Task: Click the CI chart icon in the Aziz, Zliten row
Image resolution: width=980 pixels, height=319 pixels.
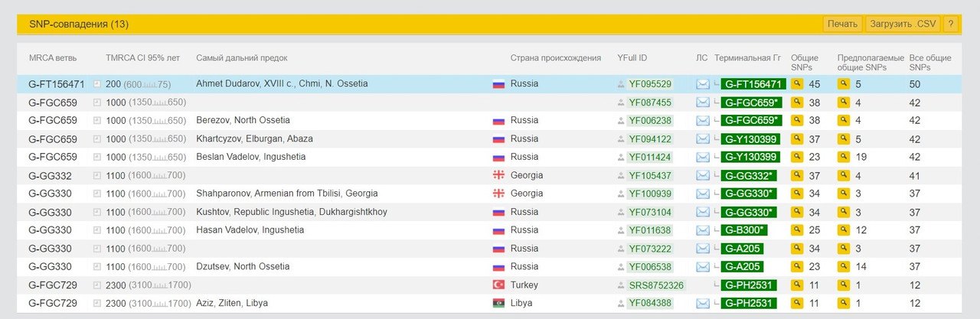Action: [161, 304]
